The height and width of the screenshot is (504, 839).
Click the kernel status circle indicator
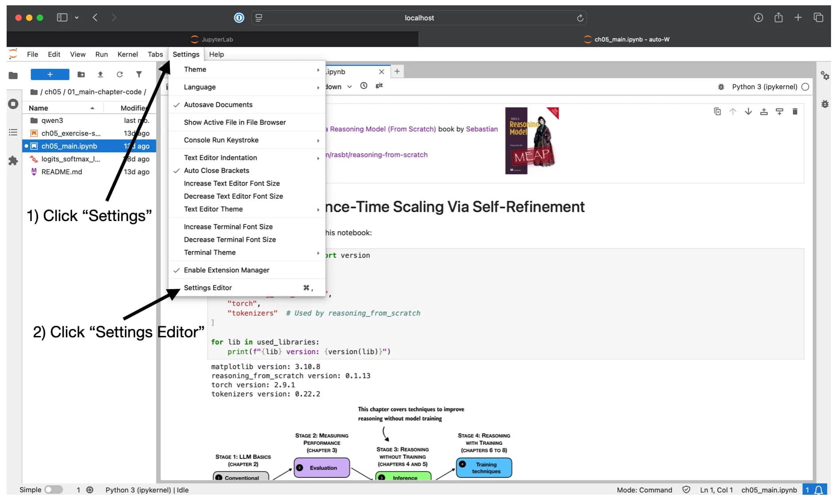click(805, 87)
